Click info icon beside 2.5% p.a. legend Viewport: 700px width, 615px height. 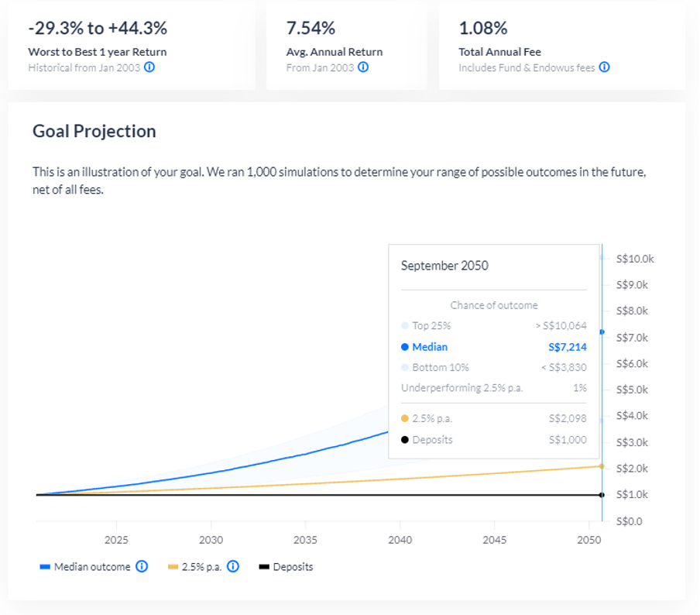pyautogui.click(x=233, y=566)
